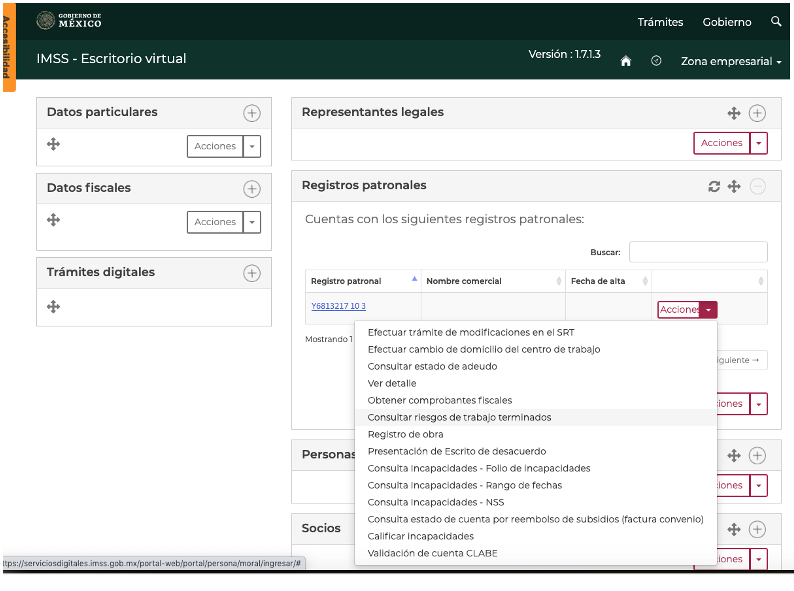This screenshot has height=591, width=794.
Task: Click move icon in Personas panel header
Action: [x=734, y=455]
